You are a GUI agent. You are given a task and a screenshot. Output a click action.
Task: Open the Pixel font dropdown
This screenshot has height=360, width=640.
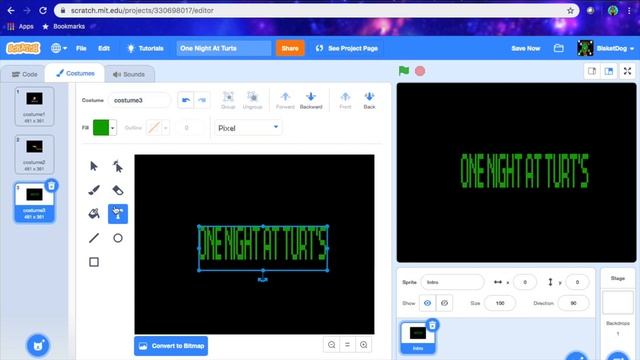(248, 128)
